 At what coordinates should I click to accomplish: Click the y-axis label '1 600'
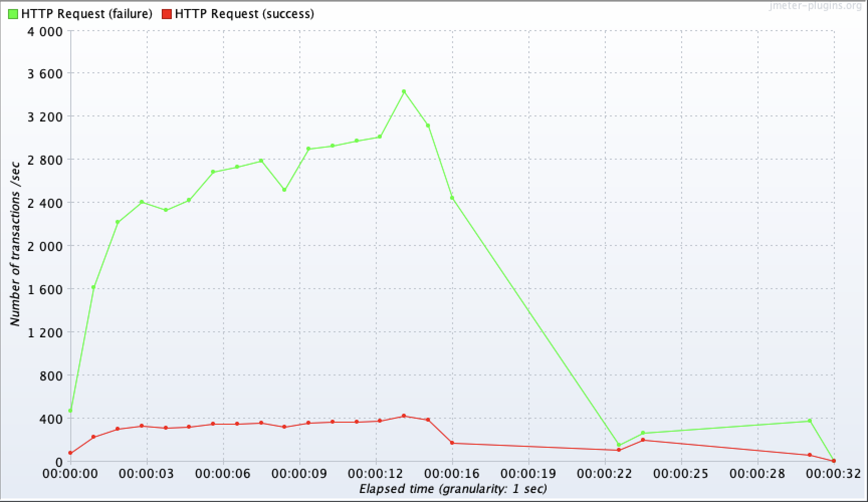tap(44, 290)
